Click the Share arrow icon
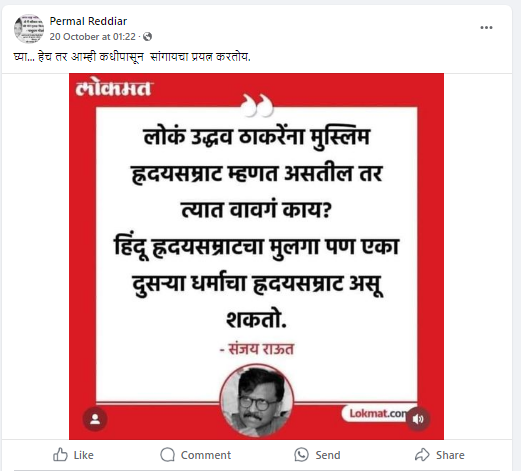This screenshot has width=521, height=471. pos(422,455)
